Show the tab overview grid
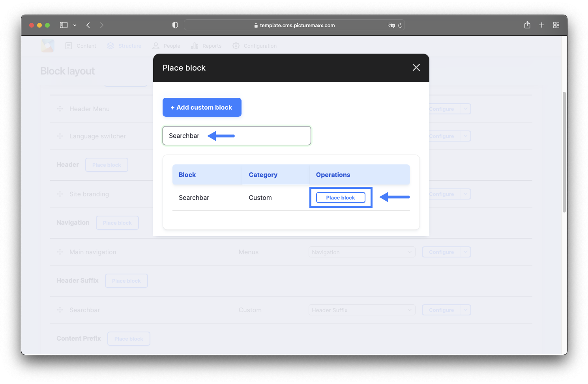The width and height of the screenshot is (588, 384). coord(556,25)
